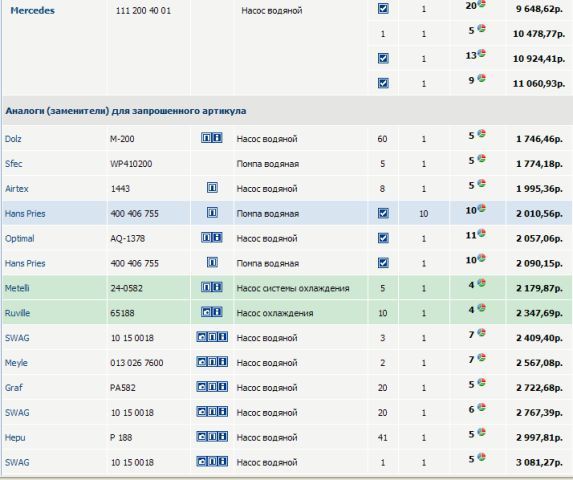
Task: Click the serif I icon for Airtex 1443
Action: click(x=212, y=188)
